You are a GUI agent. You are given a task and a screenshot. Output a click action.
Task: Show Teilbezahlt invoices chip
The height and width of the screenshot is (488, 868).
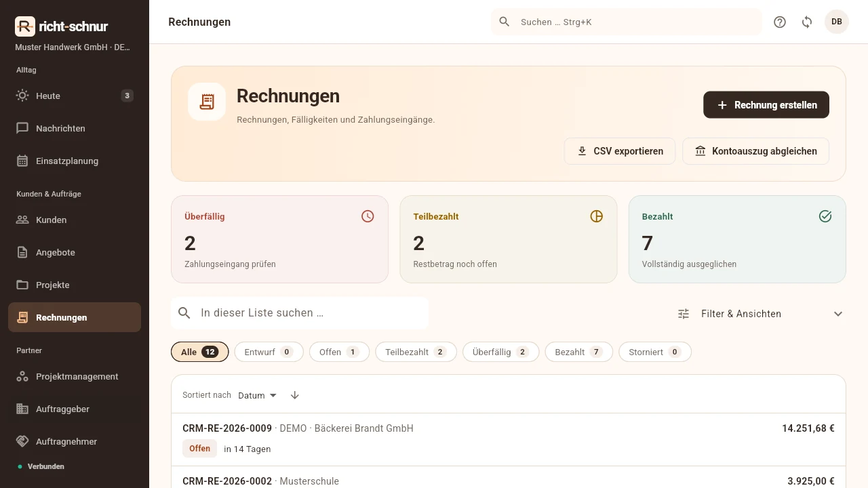tap(416, 352)
